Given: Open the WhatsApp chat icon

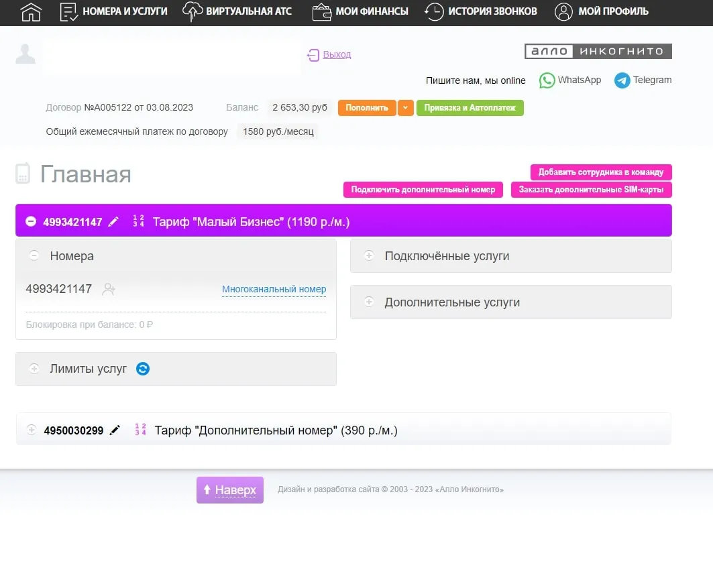Looking at the screenshot, I should 547,80.
